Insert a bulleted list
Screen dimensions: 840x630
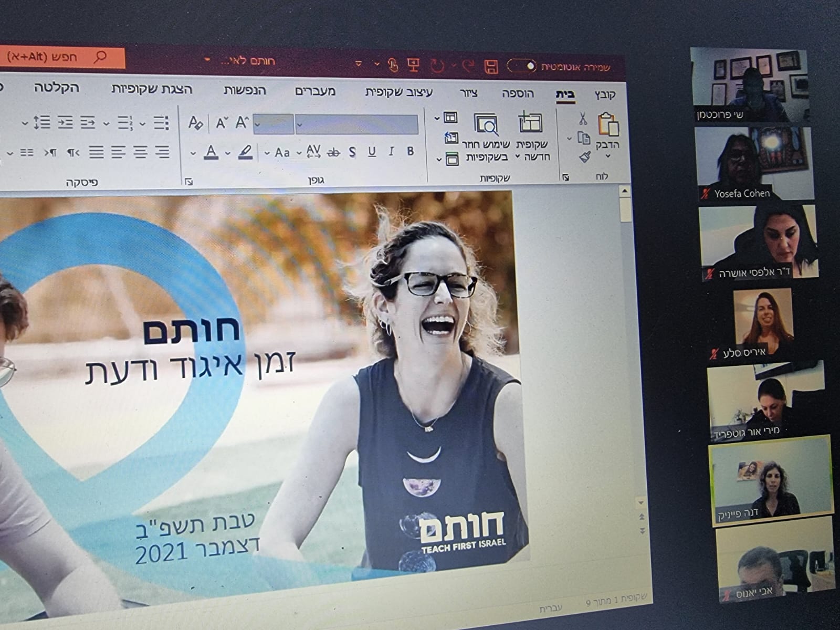pyautogui.click(x=162, y=124)
